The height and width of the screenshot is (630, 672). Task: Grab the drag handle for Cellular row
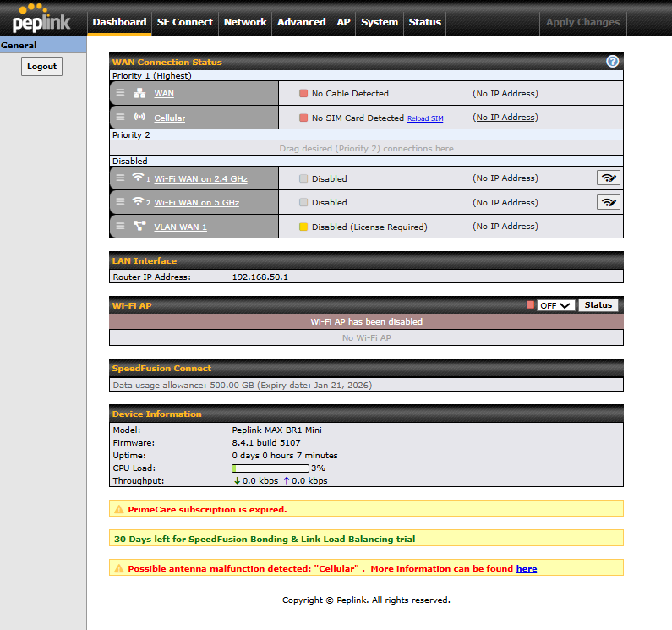(120, 117)
